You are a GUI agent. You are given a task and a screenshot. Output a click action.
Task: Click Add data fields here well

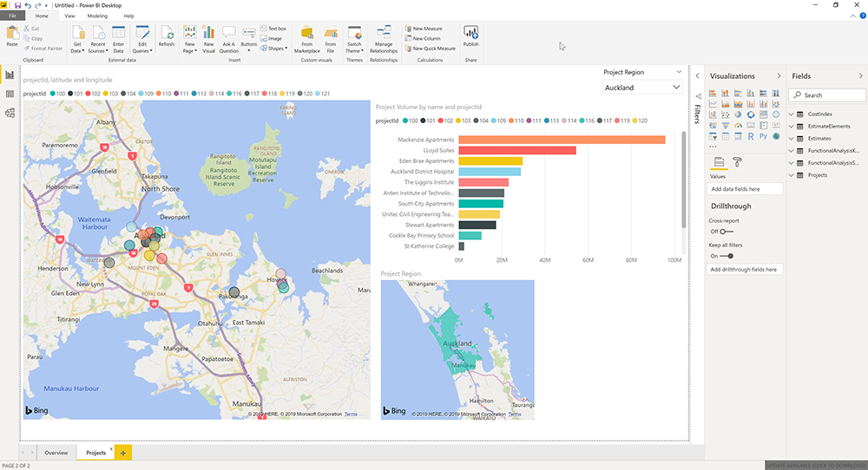(x=745, y=189)
